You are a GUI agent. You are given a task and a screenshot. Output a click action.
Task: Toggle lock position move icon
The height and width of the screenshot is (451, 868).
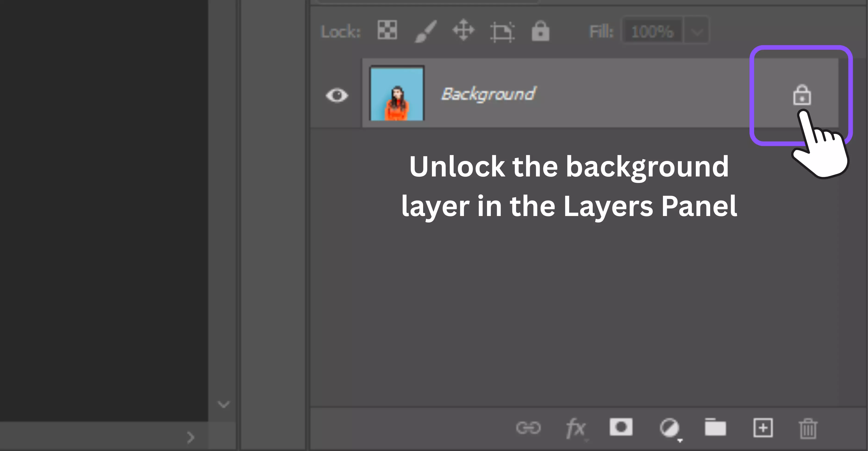click(463, 30)
